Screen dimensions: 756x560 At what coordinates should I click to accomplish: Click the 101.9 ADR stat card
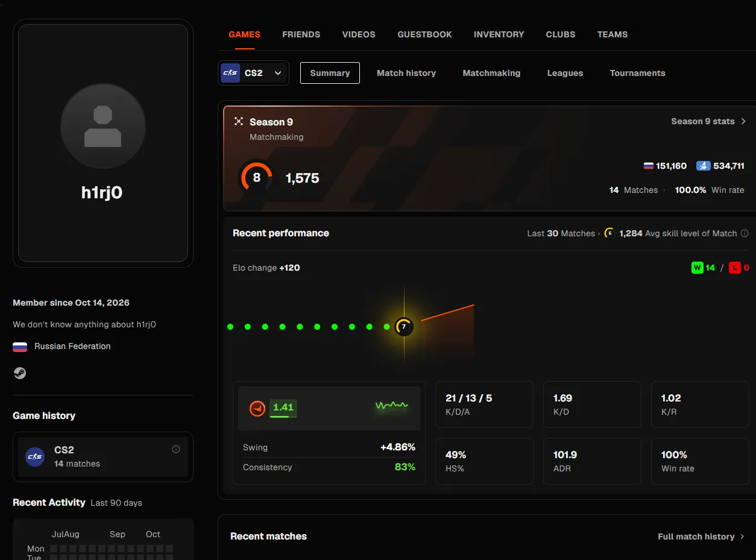(x=592, y=461)
